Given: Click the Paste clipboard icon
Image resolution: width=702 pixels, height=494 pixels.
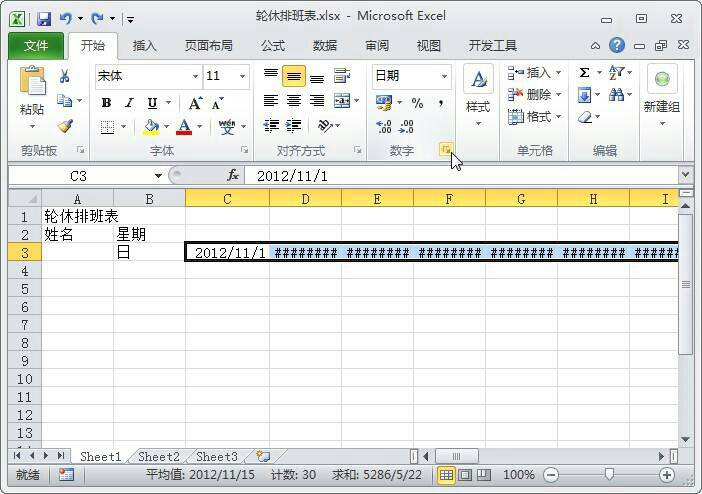Looking at the screenshot, I should click(x=32, y=81).
